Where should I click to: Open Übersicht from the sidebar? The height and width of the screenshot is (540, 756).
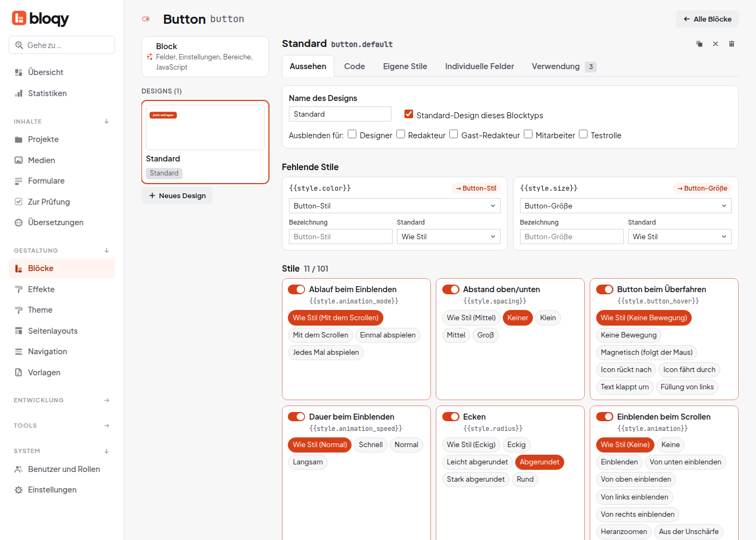tap(62, 72)
